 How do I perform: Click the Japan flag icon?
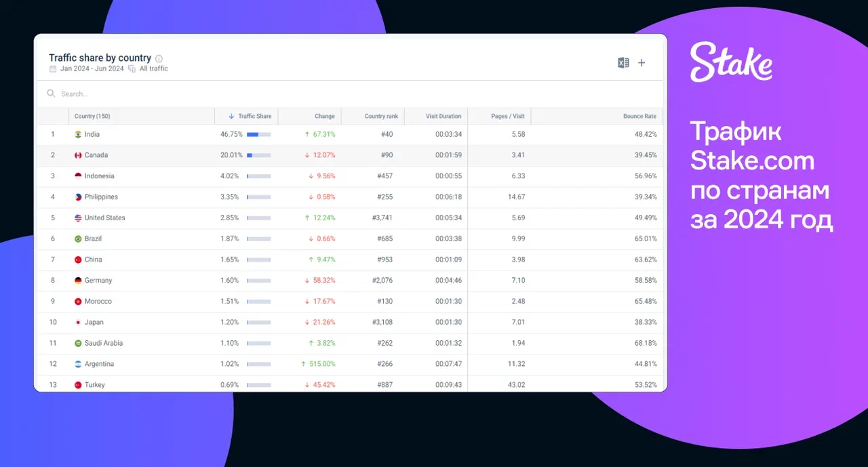pyautogui.click(x=78, y=323)
